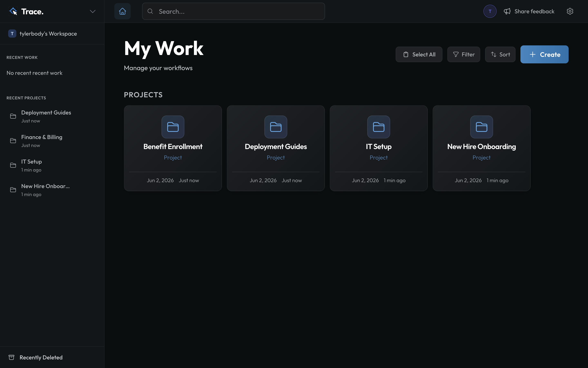Click the sort arrows icon
The width and height of the screenshot is (588, 368).
click(x=493, y=55)
